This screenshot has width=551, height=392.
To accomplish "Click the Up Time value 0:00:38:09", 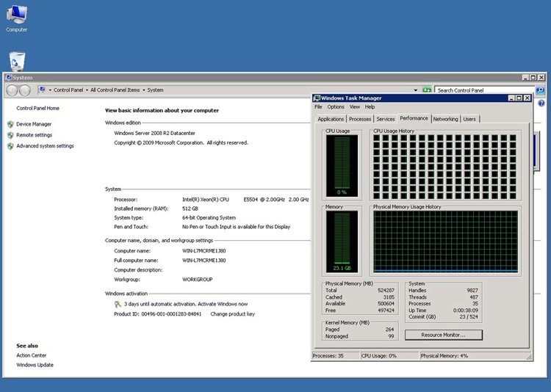I will click(465, 311).
